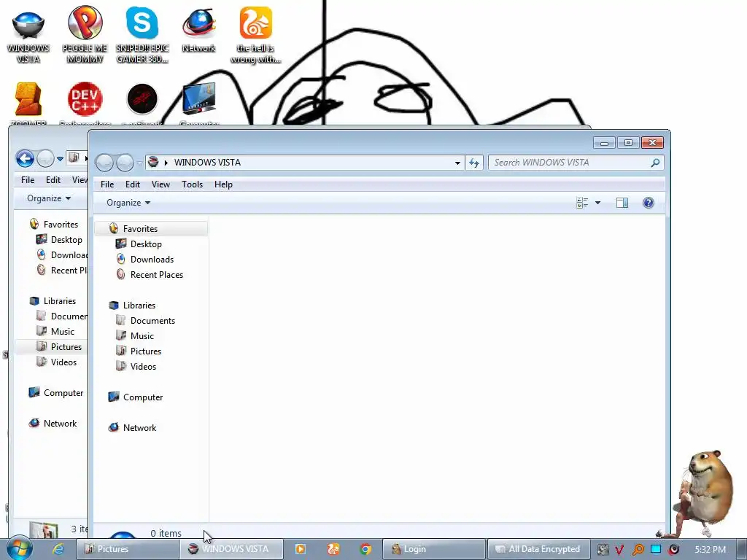Image resolution: width=747 pixels, height=560 pixels.
Task: Open the UC Browser desktop shortcut
Action: coord(256,35)
